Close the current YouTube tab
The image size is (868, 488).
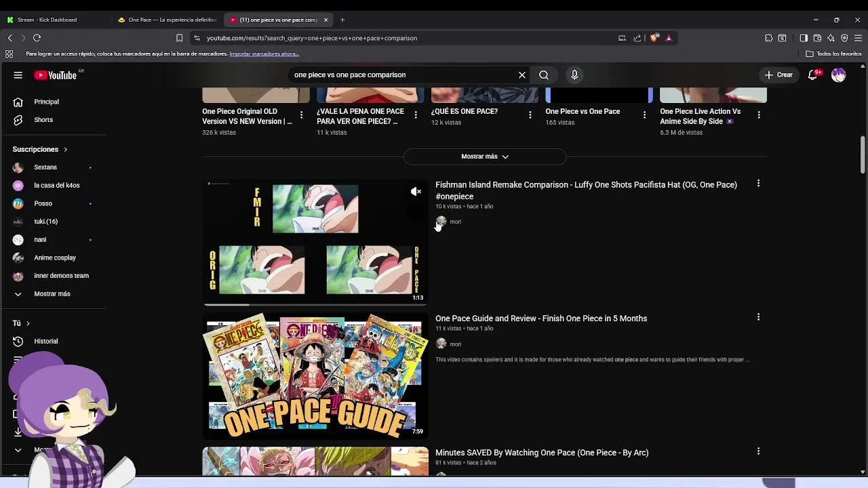click(325, 20)
